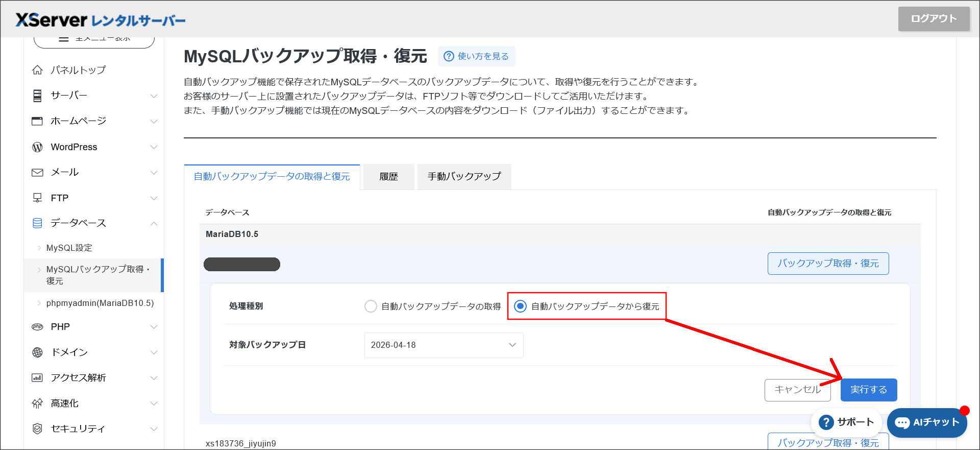This screenshot has height=450, width=980.
Task: Switch to the 履歴 tab
Action: click(x=388, y=177)
